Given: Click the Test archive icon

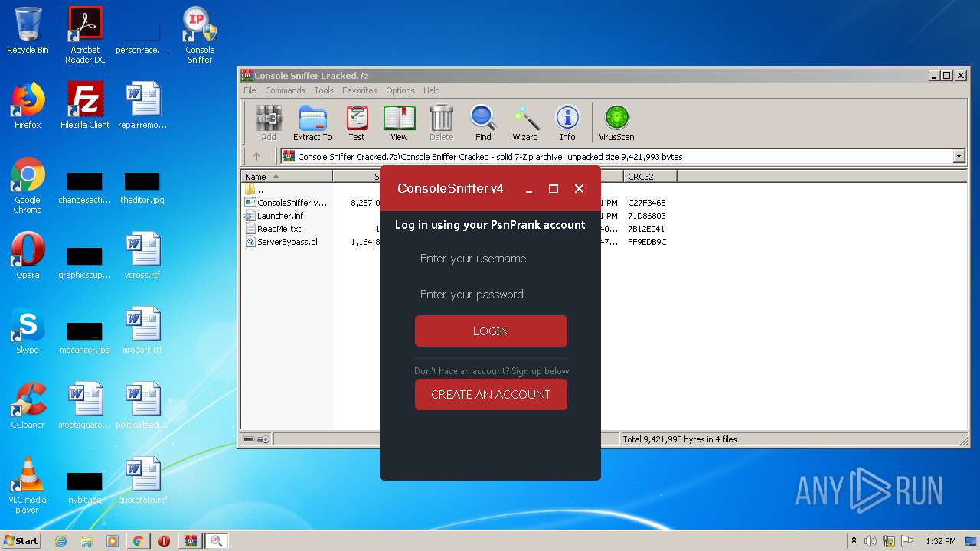Looking at the screenshot, I should 357,123.
